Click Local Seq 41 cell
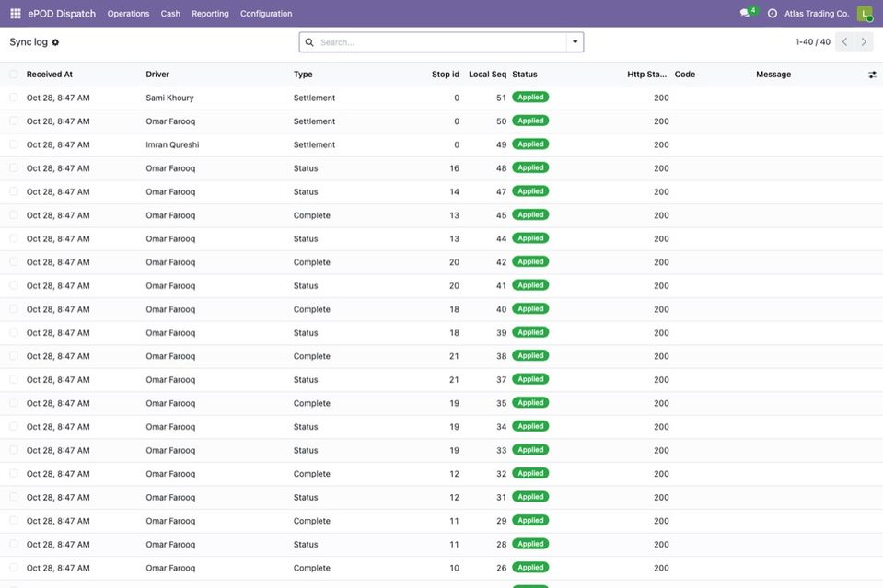Screen dimensions: 883x588 [501, 286]
